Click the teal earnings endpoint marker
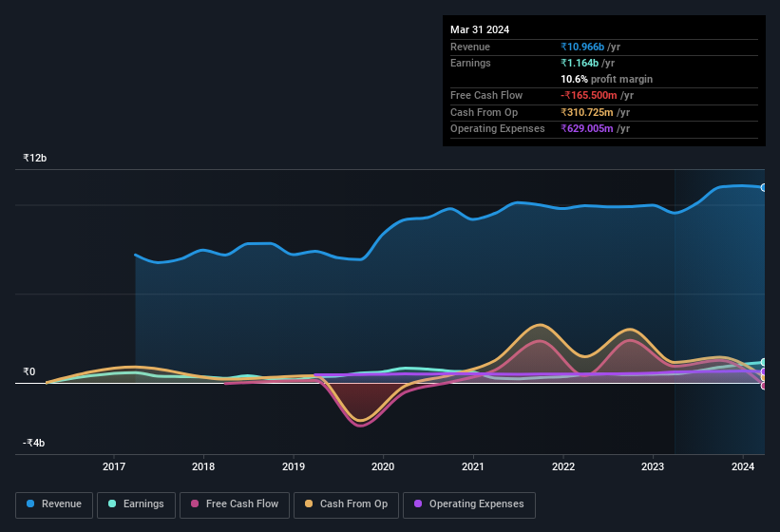This screenshot has width=780, height=532. click(x=764, y=363)
